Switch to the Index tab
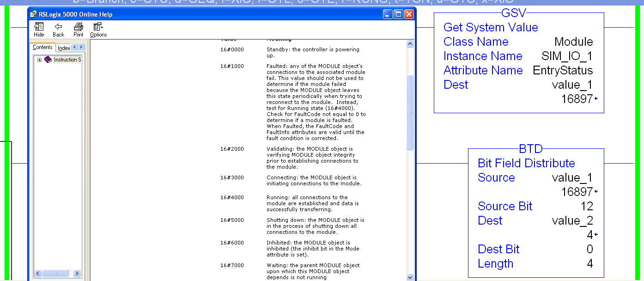This screenshot has height=281, width=644. [63, 47]
